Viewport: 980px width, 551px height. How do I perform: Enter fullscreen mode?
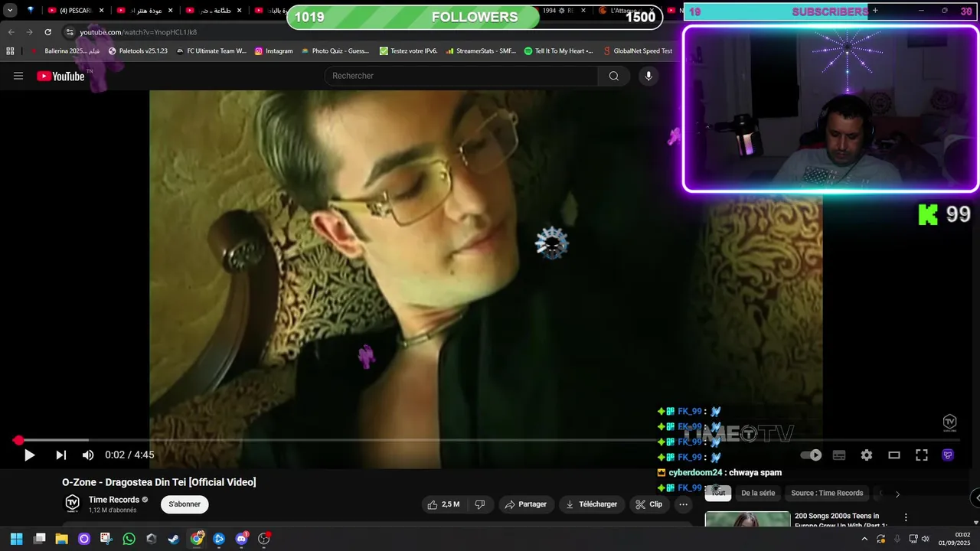click(922, 455)
